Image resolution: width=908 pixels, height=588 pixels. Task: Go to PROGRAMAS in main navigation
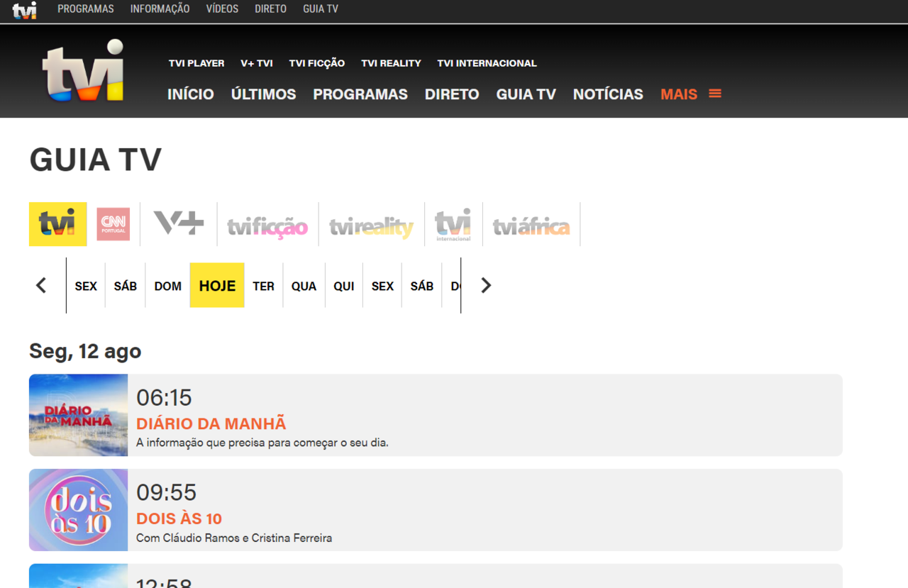tap(360, 94)
